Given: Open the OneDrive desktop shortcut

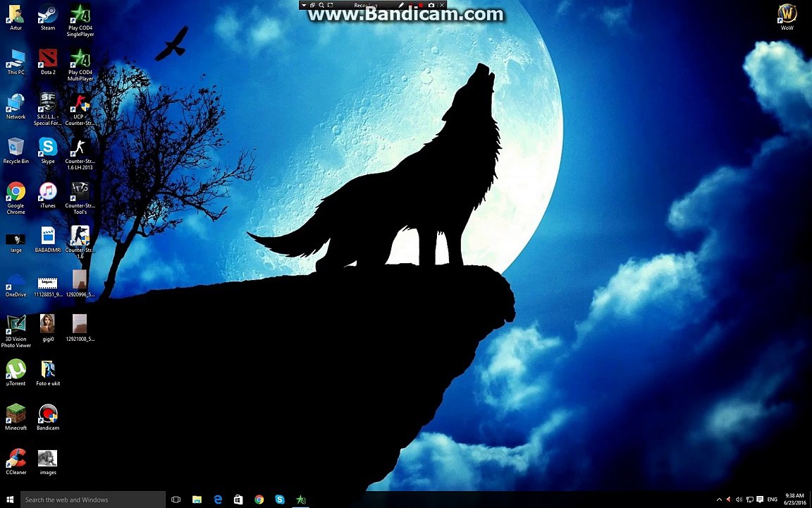Looking at the screenshot, I should tap(16, 285).
